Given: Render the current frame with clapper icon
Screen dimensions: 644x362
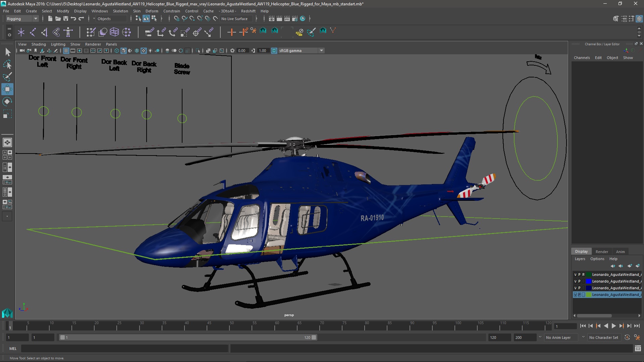Looking at the screenshot, I should tap(279, 19).
